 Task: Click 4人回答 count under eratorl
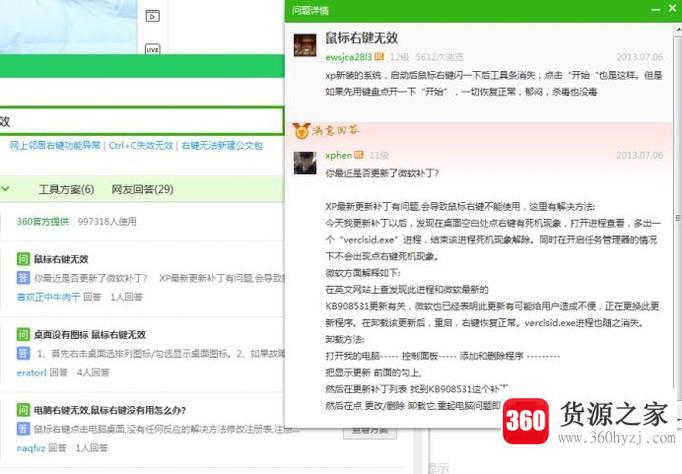pyautogui.click(x=93, y=373)
